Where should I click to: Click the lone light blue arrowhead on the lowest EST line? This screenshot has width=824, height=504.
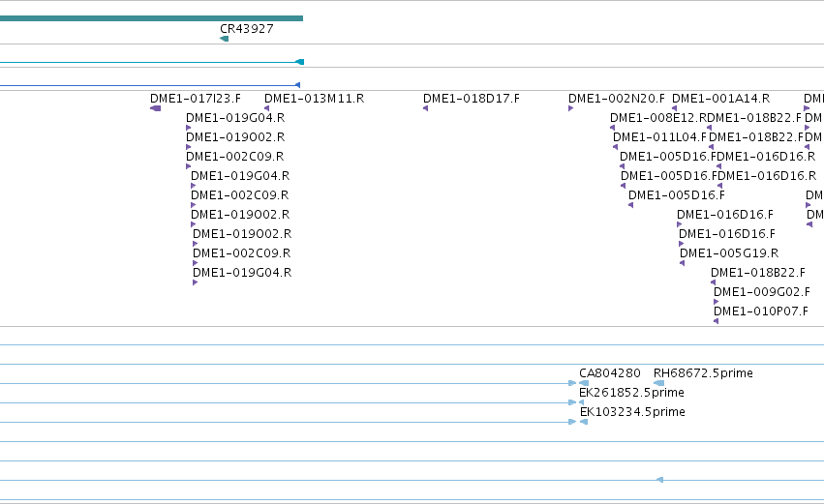pos(660,480)
